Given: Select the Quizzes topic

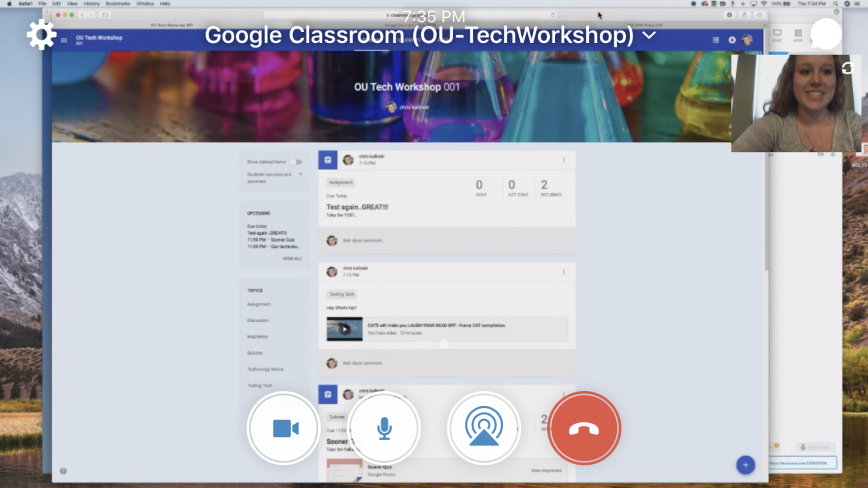Looking at the screenshot, I should point(255,353).
